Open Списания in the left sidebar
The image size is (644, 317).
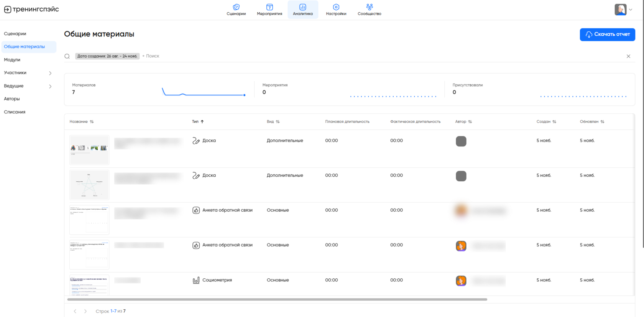(x=15, y=112)
